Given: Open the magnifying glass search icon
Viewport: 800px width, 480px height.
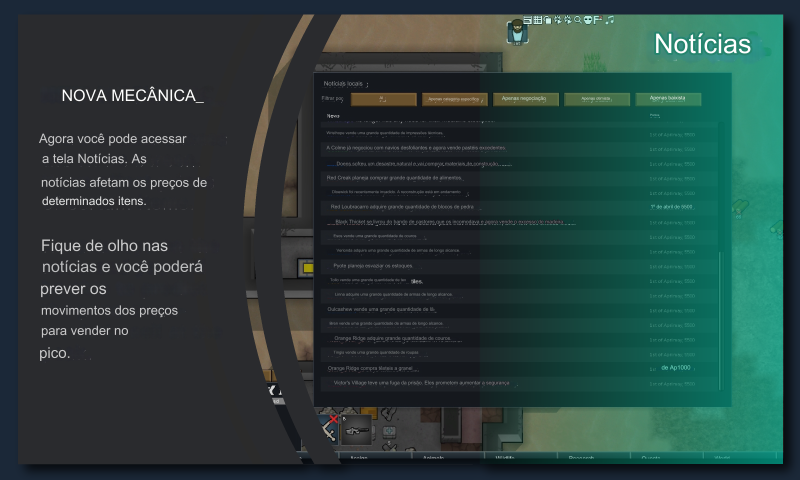Looking at the screenshot, I should point(578,20).
